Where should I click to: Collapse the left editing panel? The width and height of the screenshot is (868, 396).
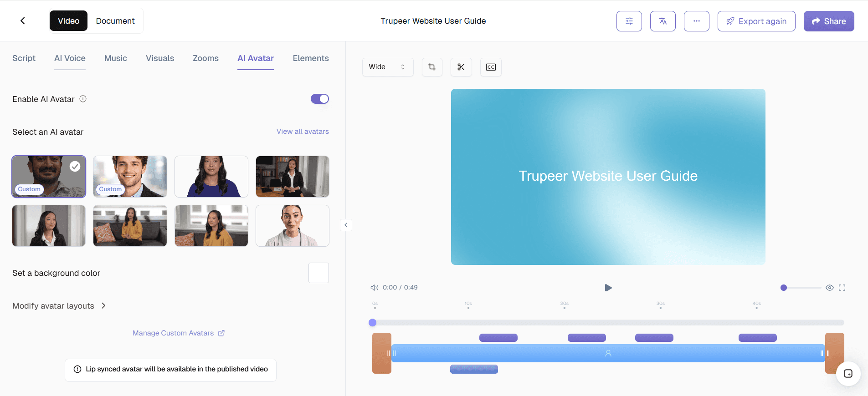346,225
